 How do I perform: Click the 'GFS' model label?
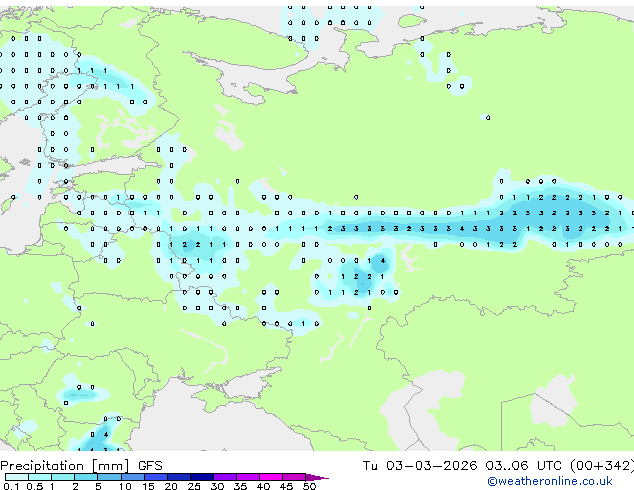pyautogui.click(x=150, y=466)
